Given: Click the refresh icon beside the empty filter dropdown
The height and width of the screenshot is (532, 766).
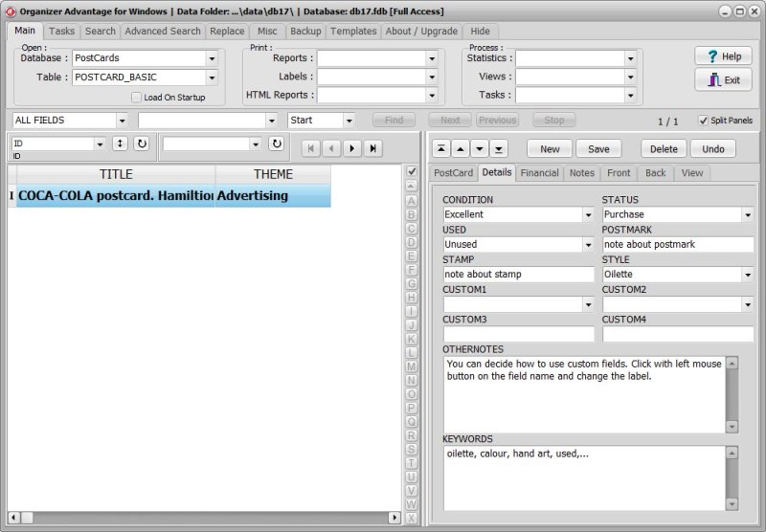Looking at the screenshot, I should (277, 144).
